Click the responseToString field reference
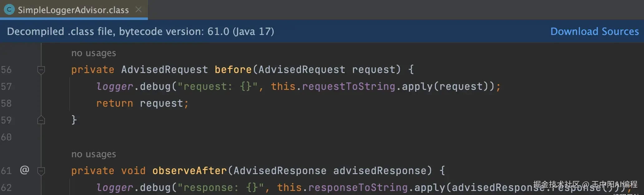This screenshot has width=644, height=195. (358, 188)
